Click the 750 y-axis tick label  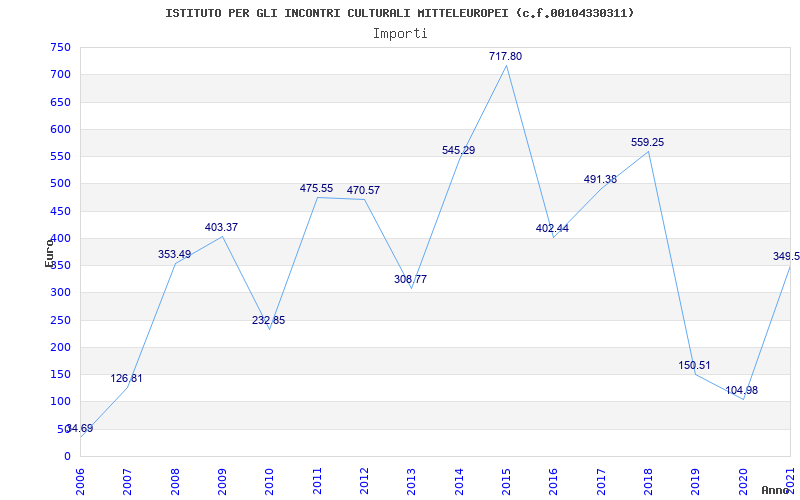coord(60,47)
